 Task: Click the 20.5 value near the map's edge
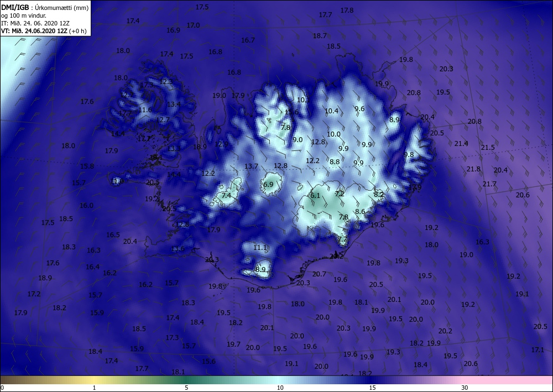(x=540, y=326)
